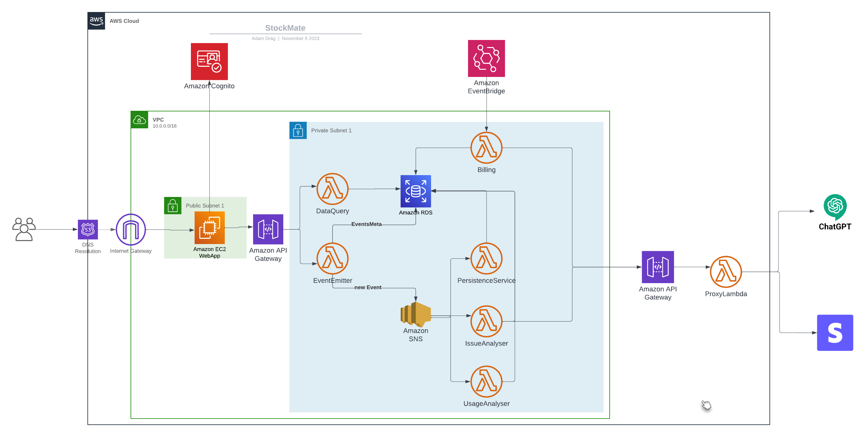Select the 'new Event' connector label

click(368, 287)
